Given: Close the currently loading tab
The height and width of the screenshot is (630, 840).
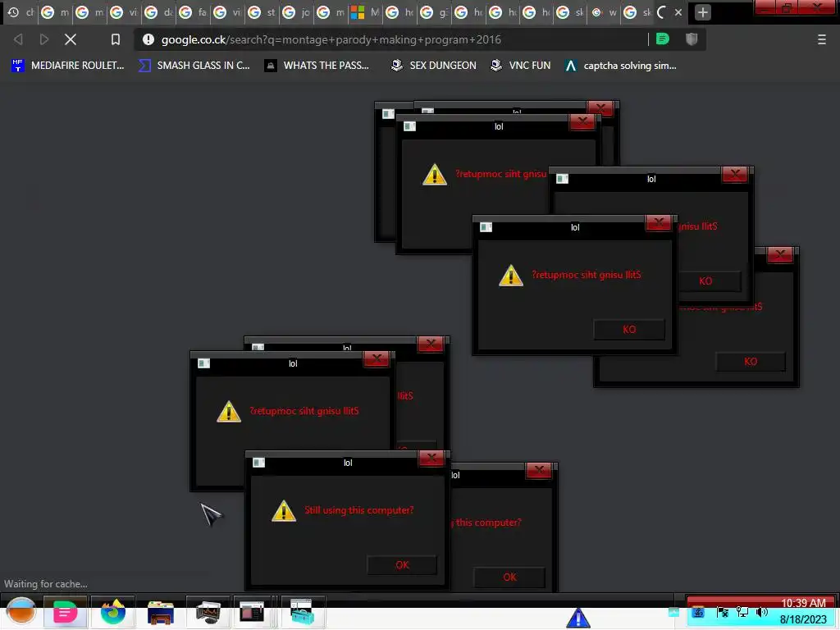Looking at the screenshot, I should tap(678, 11).
